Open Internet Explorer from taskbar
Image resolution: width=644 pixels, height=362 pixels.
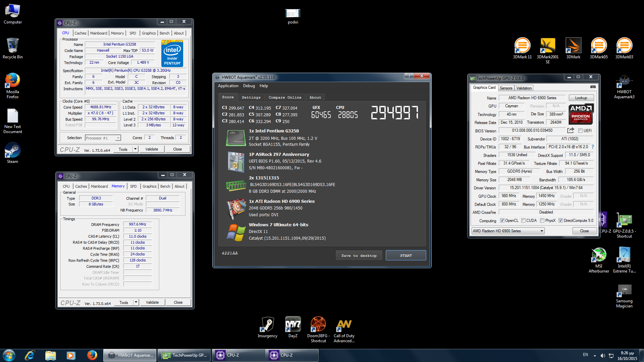point(30,355)
